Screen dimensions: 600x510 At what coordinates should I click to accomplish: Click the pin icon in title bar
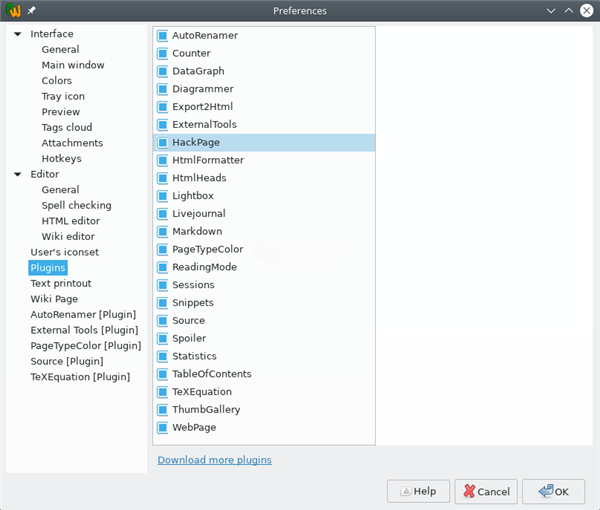[32, 10]
